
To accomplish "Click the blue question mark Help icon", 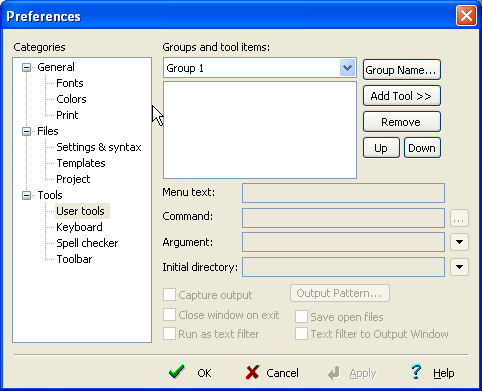I will tap(416, 372).
